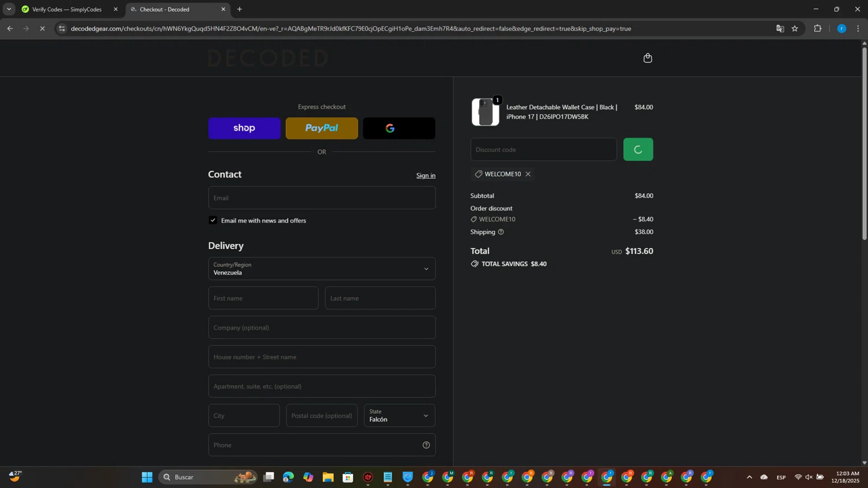
Task: Pay with Shop Pay express button
Action: point(244,128)
